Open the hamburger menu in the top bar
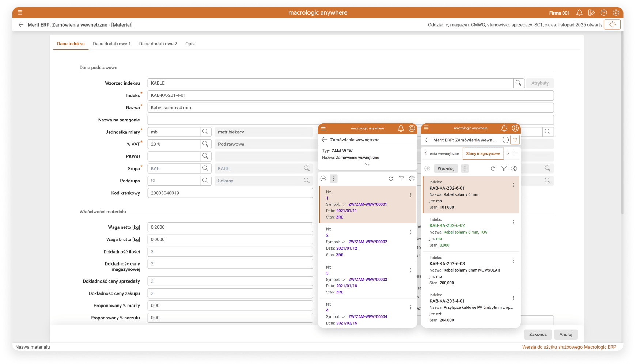Screen dimensions: 636x364 pyautogui.click(x=20, y=12)
